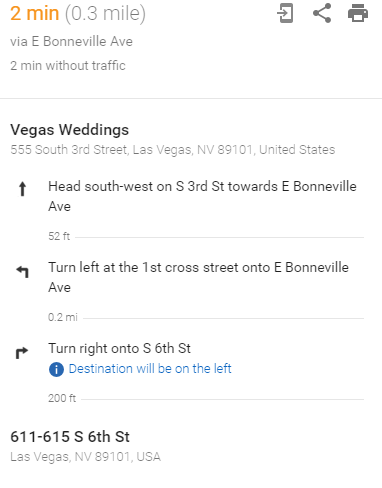Select the Turn right onto S 6th St step
This screenshot has height=488, width=382.
click(x=119, y=349)
